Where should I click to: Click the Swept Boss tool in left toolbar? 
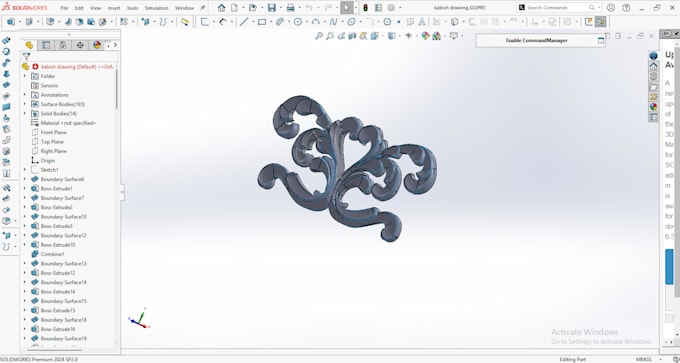(6, 62)
